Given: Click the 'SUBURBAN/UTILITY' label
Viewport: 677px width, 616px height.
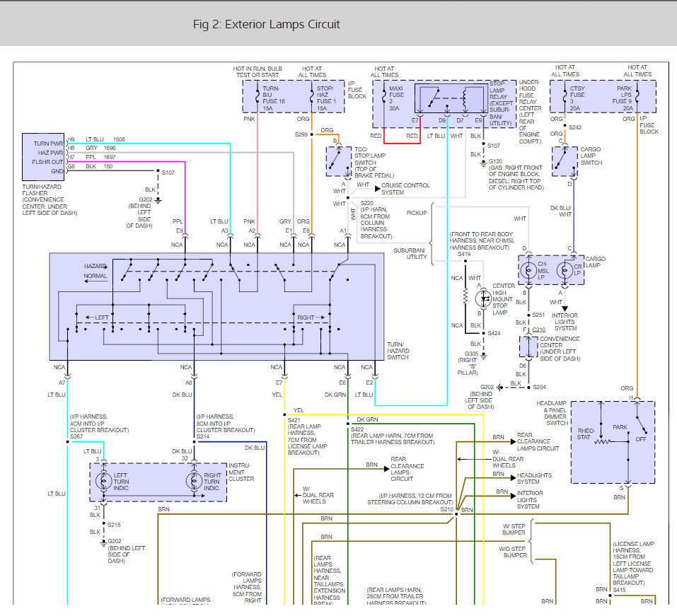Looking at the screenshot, I should (x=410, y=253).
